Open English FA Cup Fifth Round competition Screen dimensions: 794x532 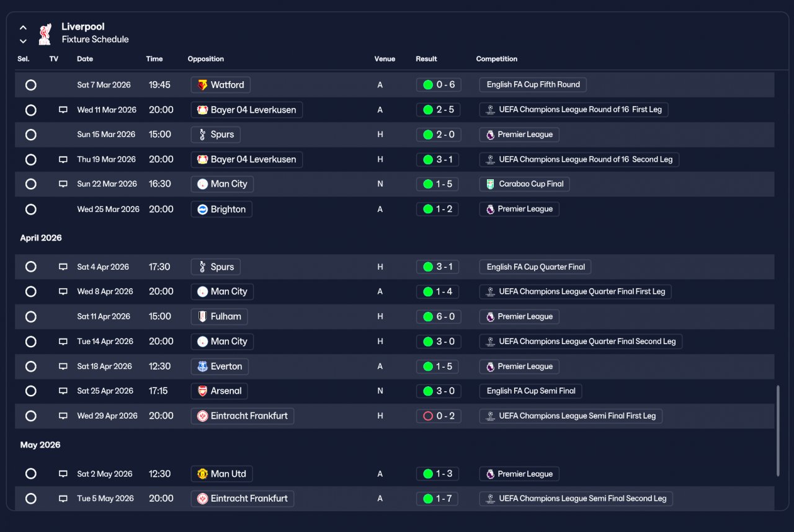[533, 85]
